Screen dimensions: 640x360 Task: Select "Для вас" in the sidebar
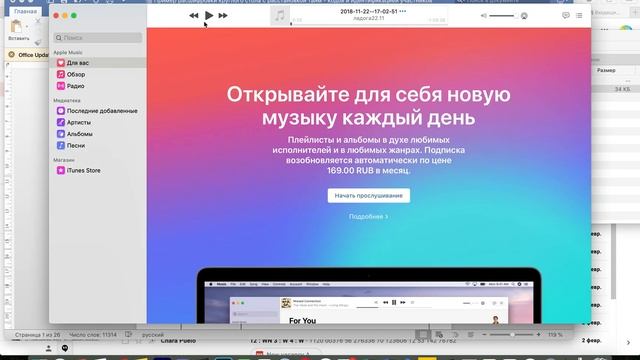98,63
